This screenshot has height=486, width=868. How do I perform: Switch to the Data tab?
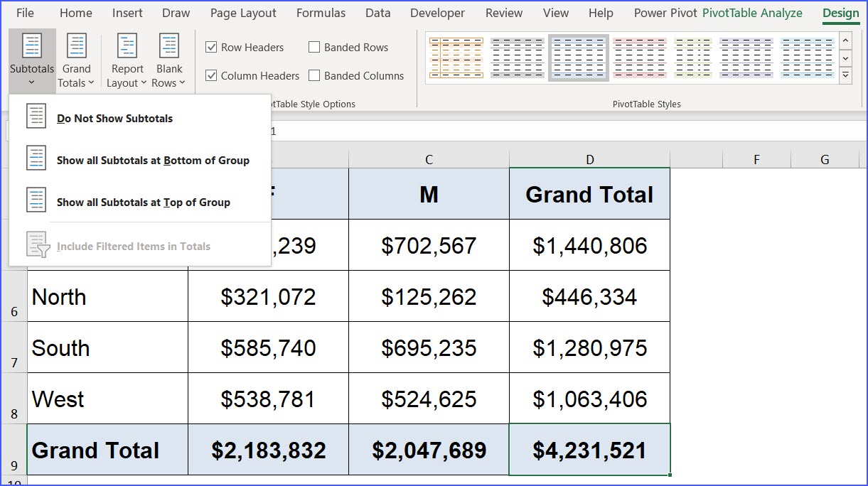[378, 13]
